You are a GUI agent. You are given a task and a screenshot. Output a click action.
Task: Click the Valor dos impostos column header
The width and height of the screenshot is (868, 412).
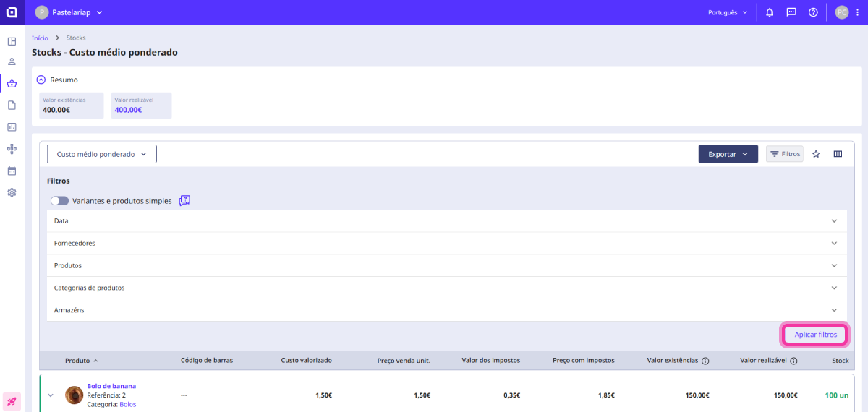tap(490, 361)
